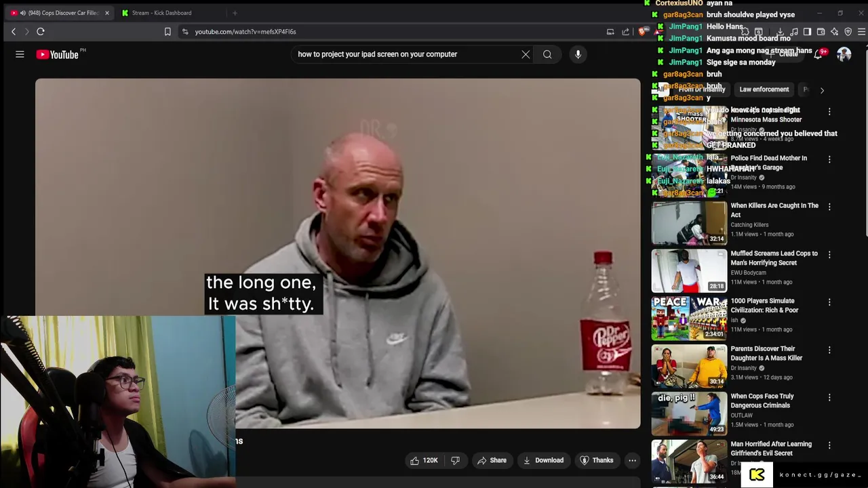868x488 pixels.
Task: Select the Law enforcement filter chip
Action: point(764,89)
